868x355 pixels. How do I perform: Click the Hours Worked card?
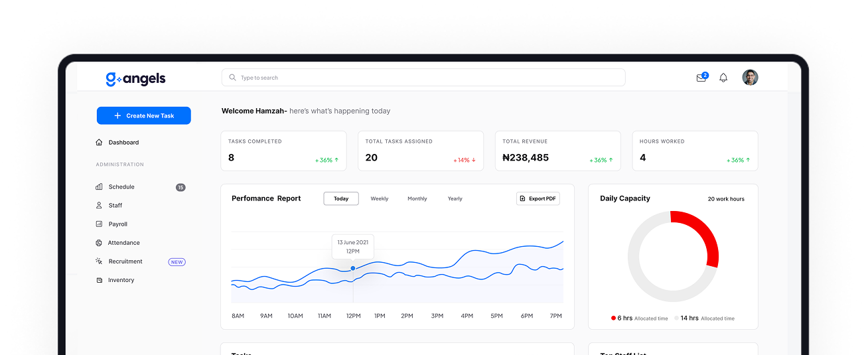click(695, 151)
